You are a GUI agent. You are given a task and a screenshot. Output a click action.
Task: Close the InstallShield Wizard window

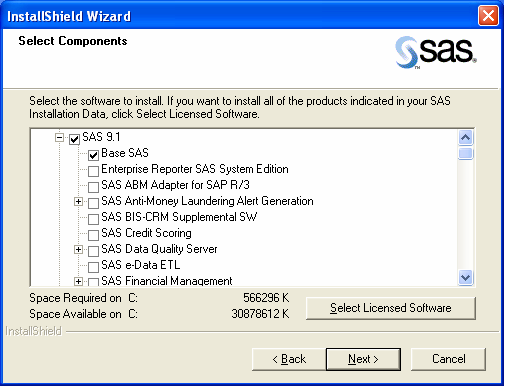click(x=488, y=16)
